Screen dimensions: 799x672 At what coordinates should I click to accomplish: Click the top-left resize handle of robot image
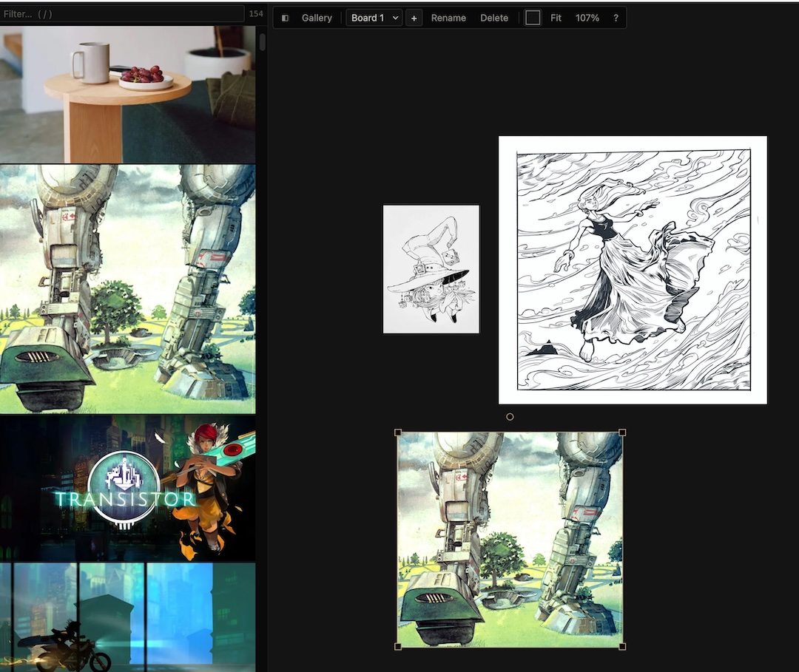click(x=398, y=432)
